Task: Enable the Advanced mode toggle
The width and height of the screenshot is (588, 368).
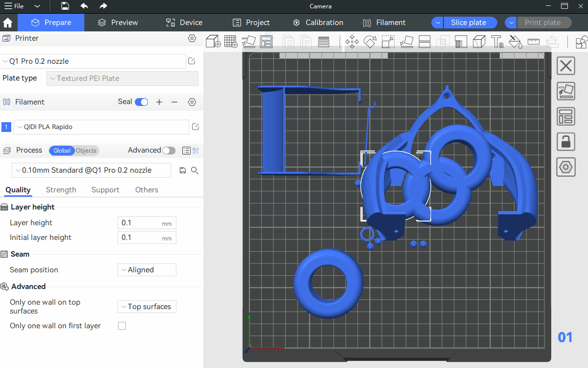Action: click(x=169, y=151)
